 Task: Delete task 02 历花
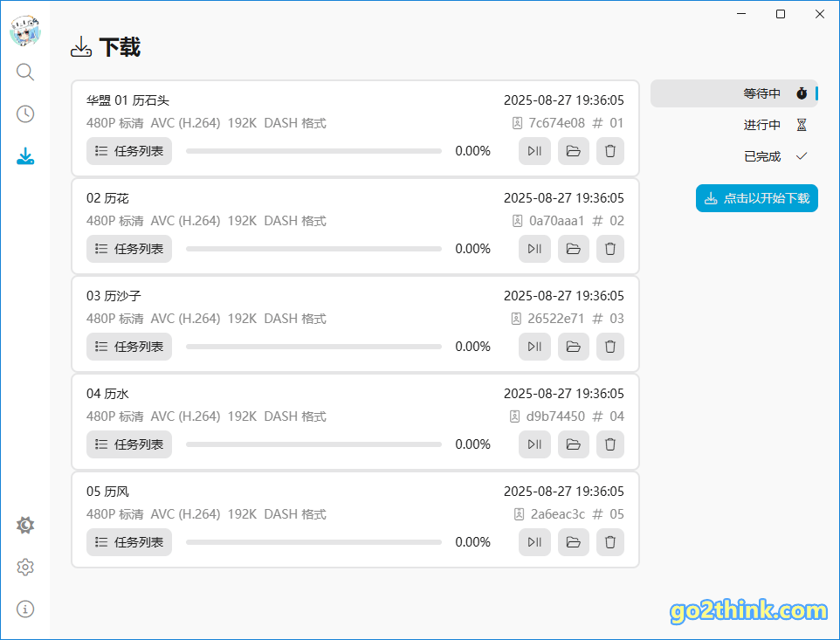coord(610,249)
